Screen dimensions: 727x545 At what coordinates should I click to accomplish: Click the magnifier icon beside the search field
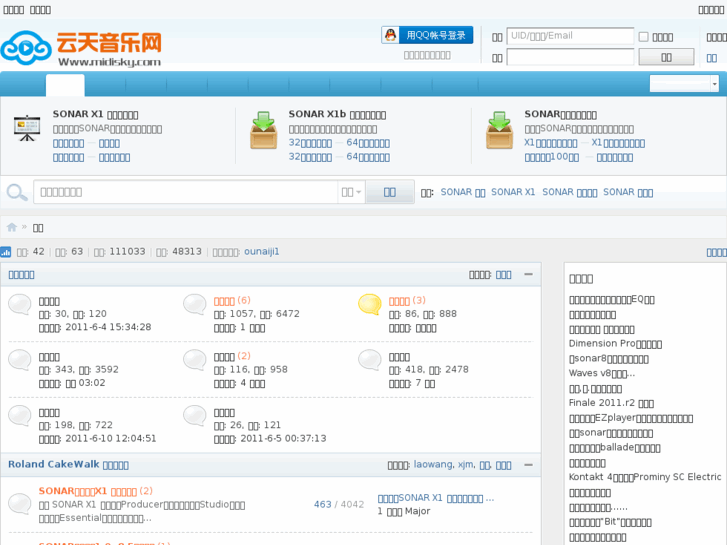tap(17, 192)
